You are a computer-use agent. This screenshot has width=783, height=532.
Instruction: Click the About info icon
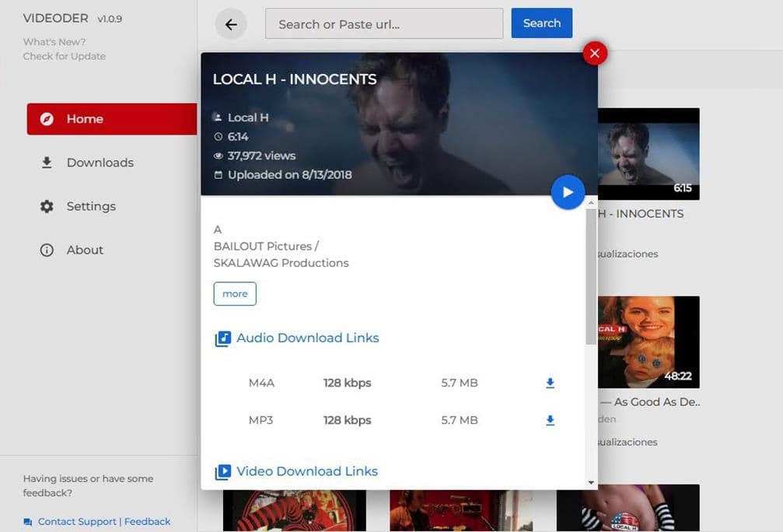pos(47,250)
